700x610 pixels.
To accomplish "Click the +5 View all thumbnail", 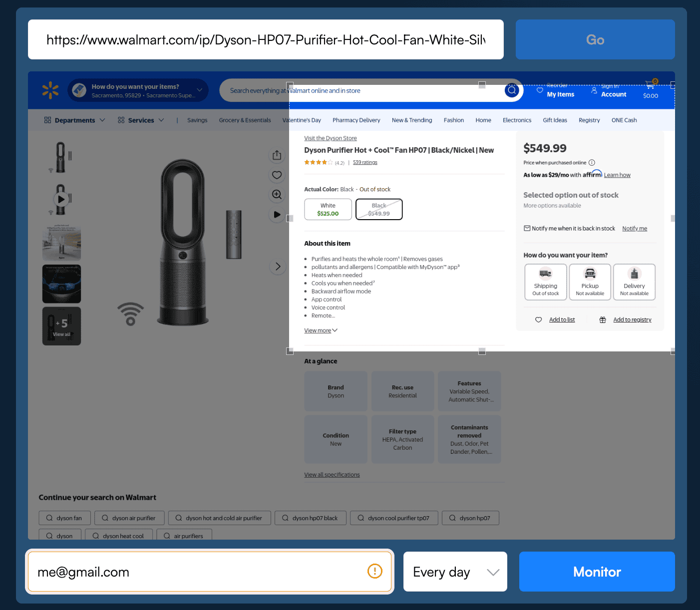I will 61,326.
